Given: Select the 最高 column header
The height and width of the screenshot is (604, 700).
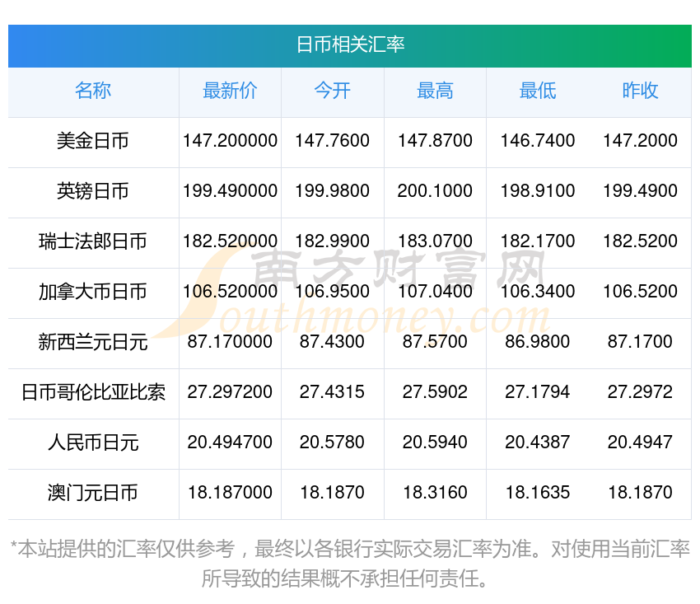Looking at the screenshot, I should pyautogui.click(x=435, y=91).
